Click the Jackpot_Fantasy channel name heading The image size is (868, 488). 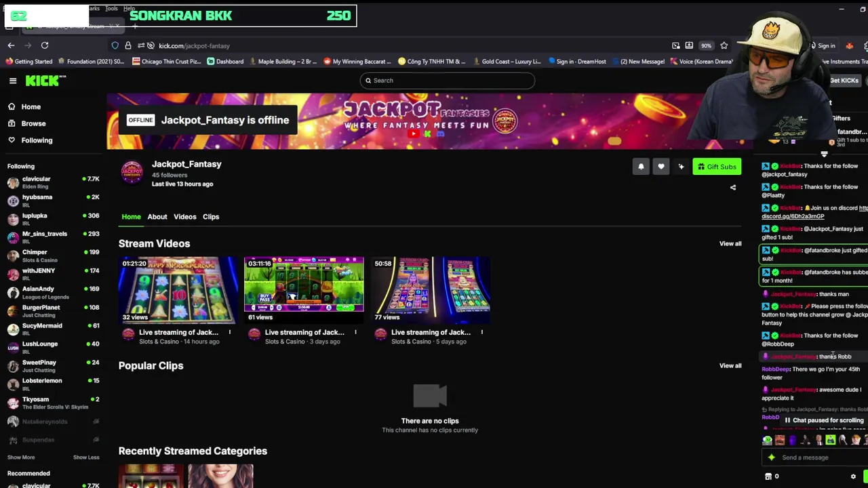tap(186, 164)
